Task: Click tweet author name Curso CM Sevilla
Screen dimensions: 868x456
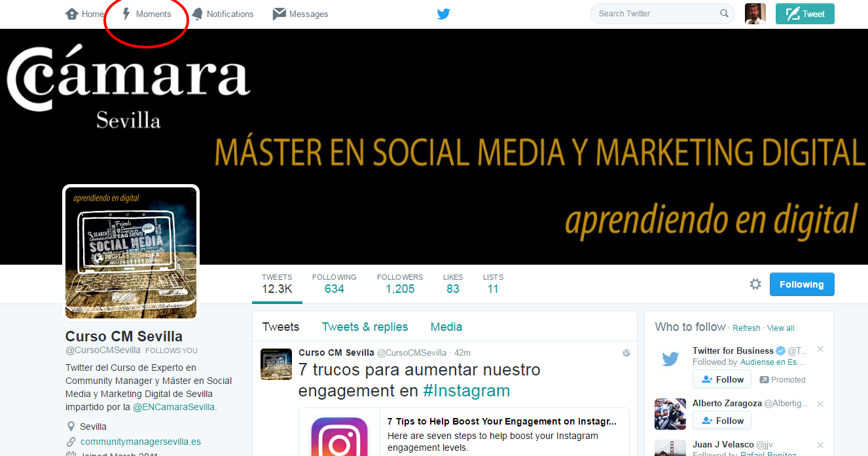Action: (x=336, y=352)
